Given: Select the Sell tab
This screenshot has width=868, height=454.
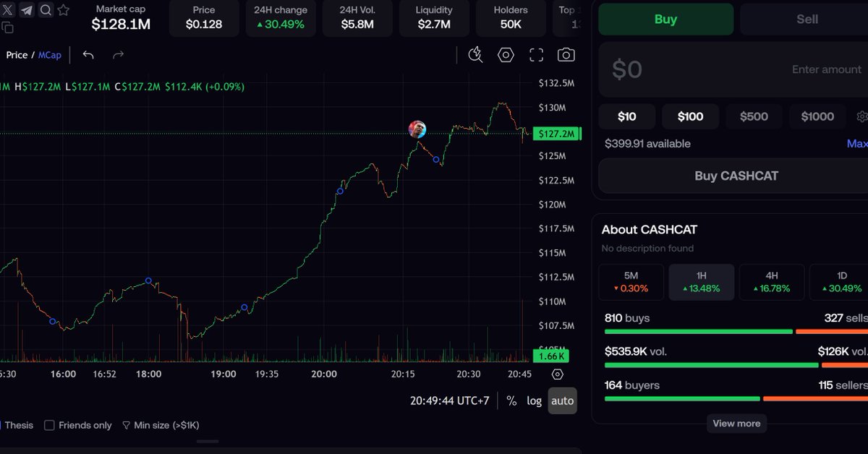Looking at the screenshot, I should [x=804, y=20].
